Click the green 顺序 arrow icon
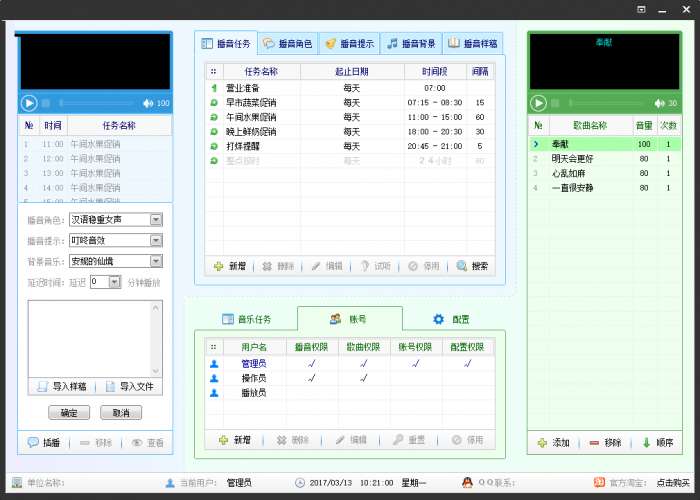The image size is (700, 500). 646,442
